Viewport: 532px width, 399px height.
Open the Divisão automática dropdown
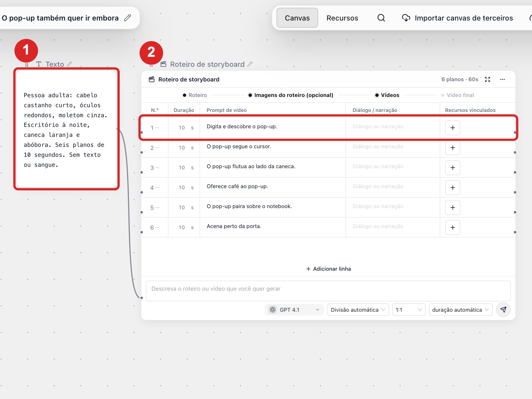click(x=358, y=310)
